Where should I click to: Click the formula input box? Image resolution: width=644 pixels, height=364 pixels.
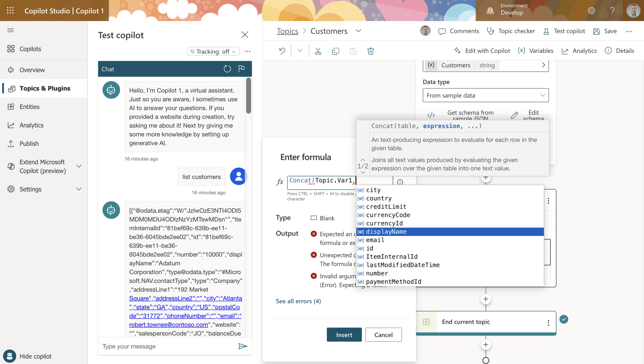(x=340, y=183)
